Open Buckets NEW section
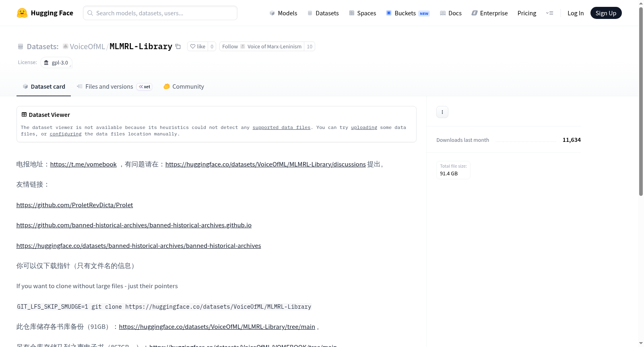This screenshot has height=347, width=644. (x=408, y=13)
